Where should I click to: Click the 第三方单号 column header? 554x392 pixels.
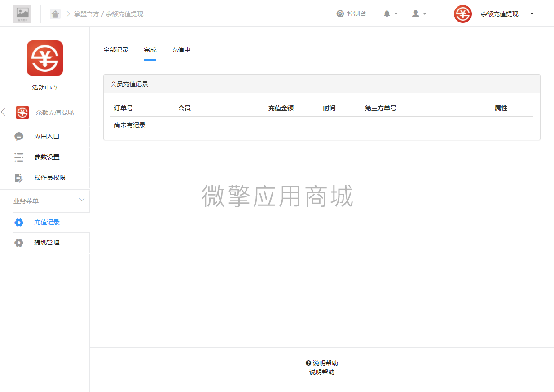coord(381,108)
